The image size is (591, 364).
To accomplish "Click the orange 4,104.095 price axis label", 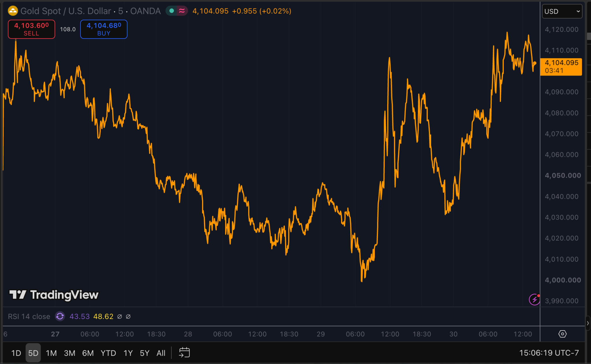I will tap(561, 67).
